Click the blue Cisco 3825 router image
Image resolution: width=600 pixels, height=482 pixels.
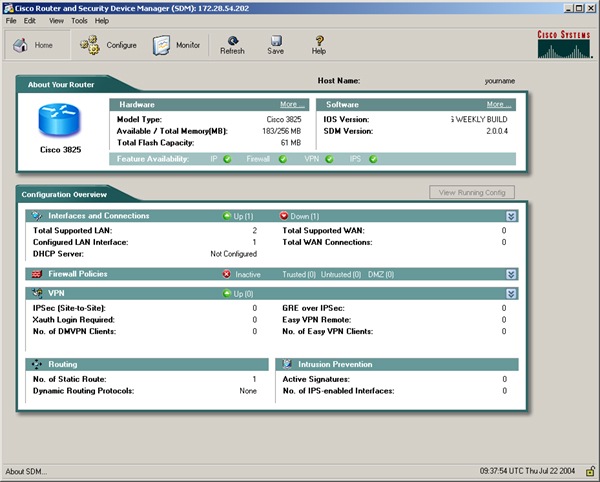tap(59, 120)
